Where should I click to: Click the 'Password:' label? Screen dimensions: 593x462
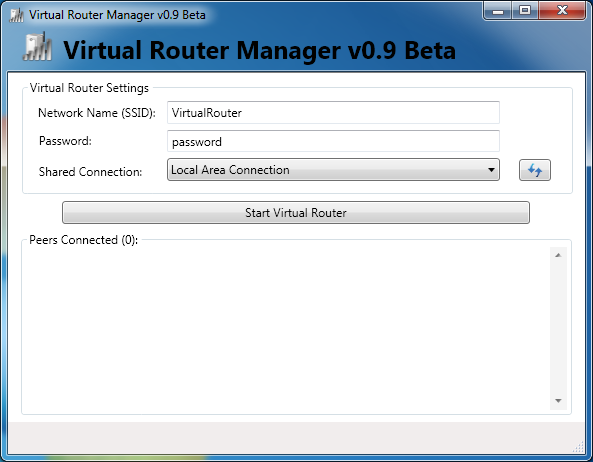click(65, 141)
